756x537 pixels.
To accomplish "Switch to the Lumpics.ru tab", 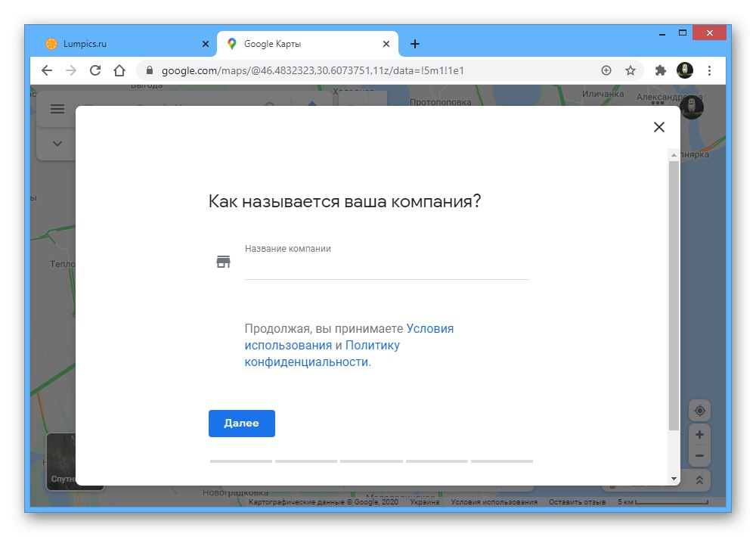I will pos(121,43).
